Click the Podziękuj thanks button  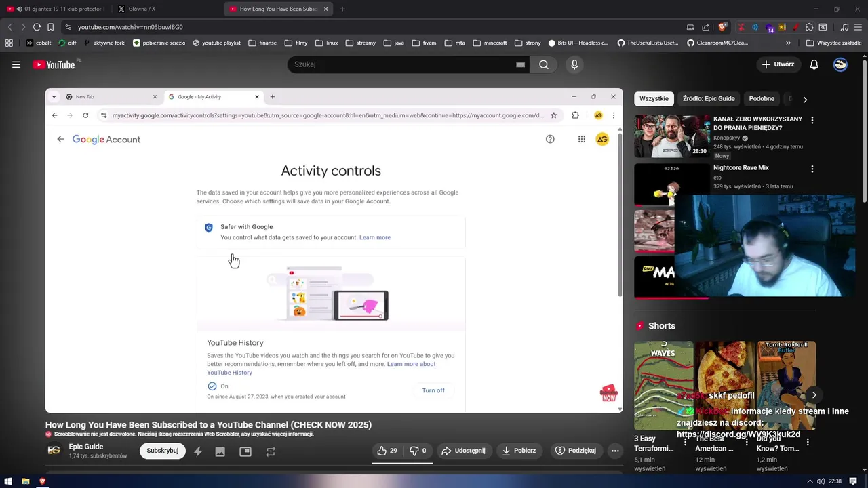coord(576,451)
